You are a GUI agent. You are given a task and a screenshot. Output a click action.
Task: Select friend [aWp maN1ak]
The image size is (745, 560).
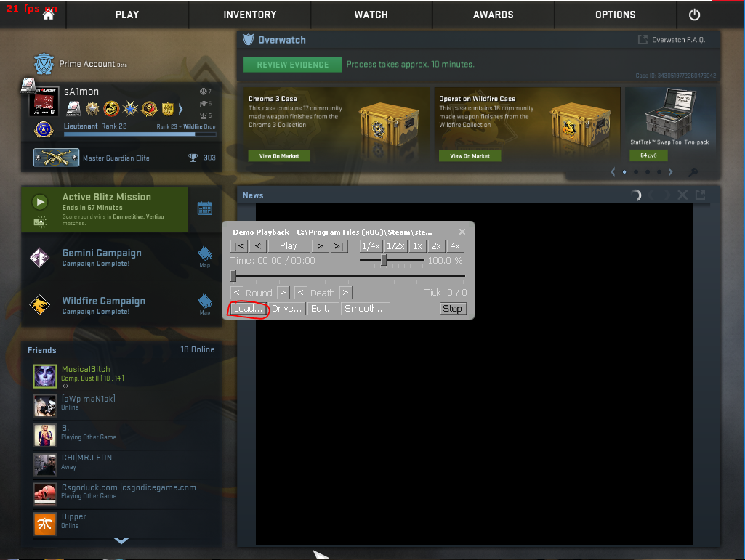124,405
